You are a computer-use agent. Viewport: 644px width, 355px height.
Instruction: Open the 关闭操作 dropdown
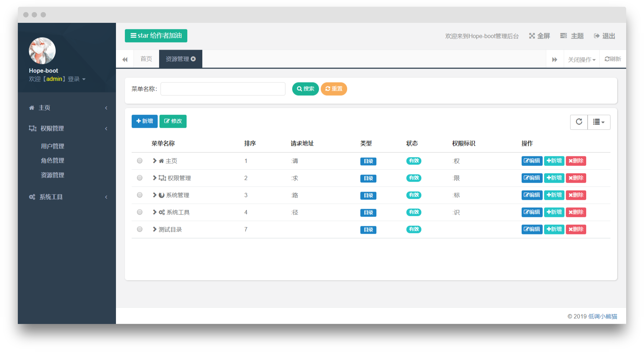click(582, 59)
